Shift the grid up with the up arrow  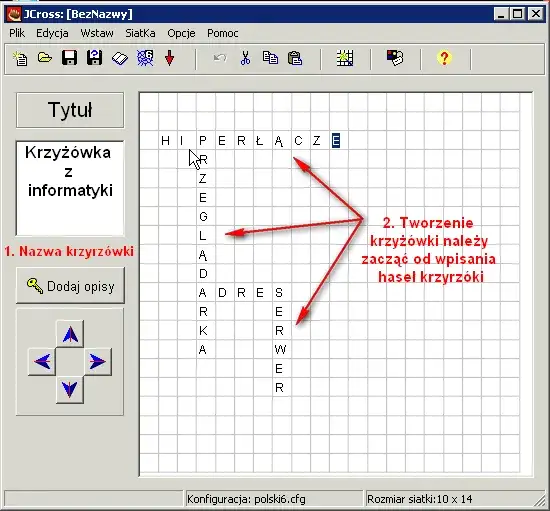click(70, 334)
